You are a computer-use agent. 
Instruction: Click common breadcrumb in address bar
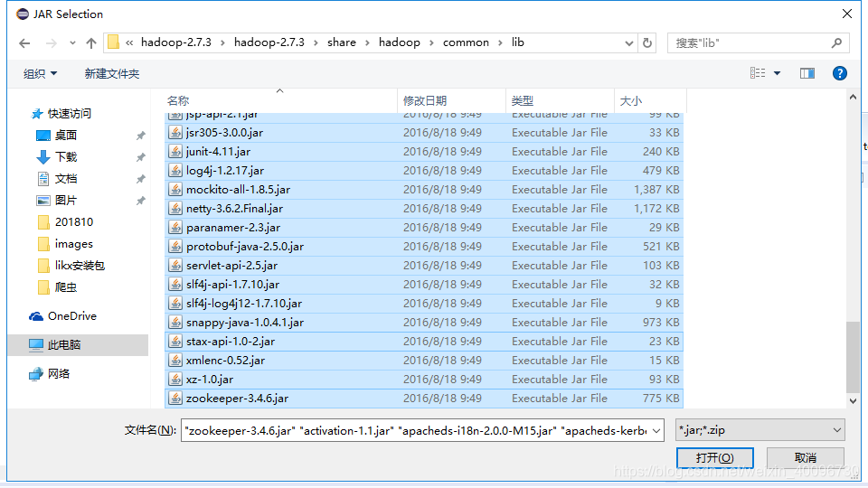click(466, 42)
